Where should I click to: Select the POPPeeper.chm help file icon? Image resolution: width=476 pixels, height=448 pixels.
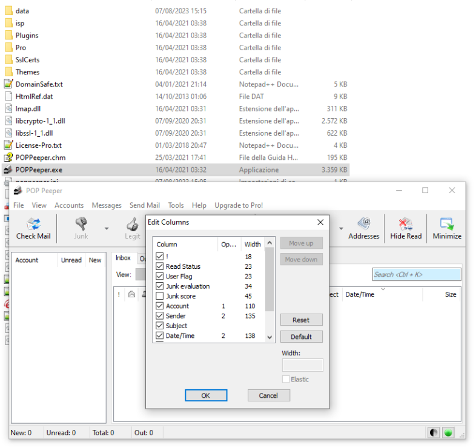pos(8,157)
